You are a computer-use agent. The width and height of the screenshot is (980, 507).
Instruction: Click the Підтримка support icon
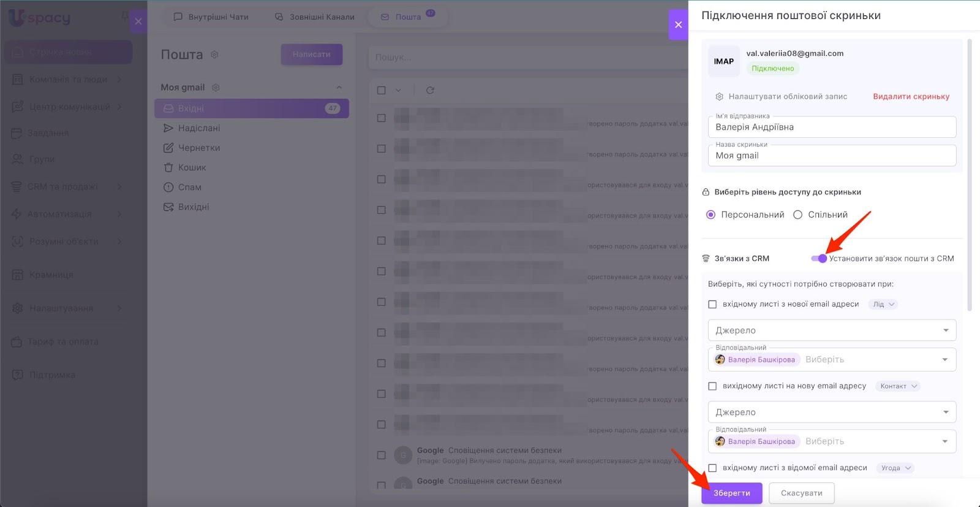(18, 375)
